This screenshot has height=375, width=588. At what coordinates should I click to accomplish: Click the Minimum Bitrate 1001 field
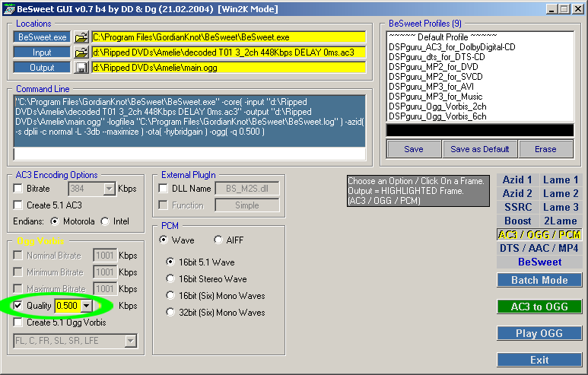pos(105,272)
